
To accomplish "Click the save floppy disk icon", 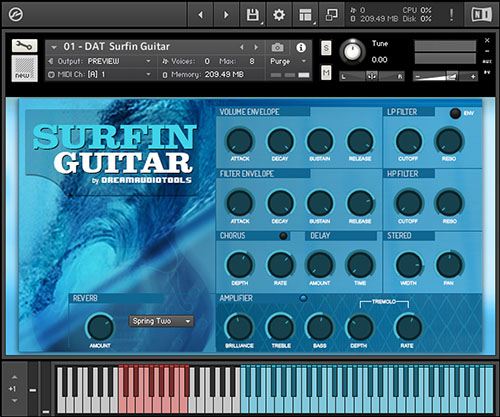I will [252, 15].
